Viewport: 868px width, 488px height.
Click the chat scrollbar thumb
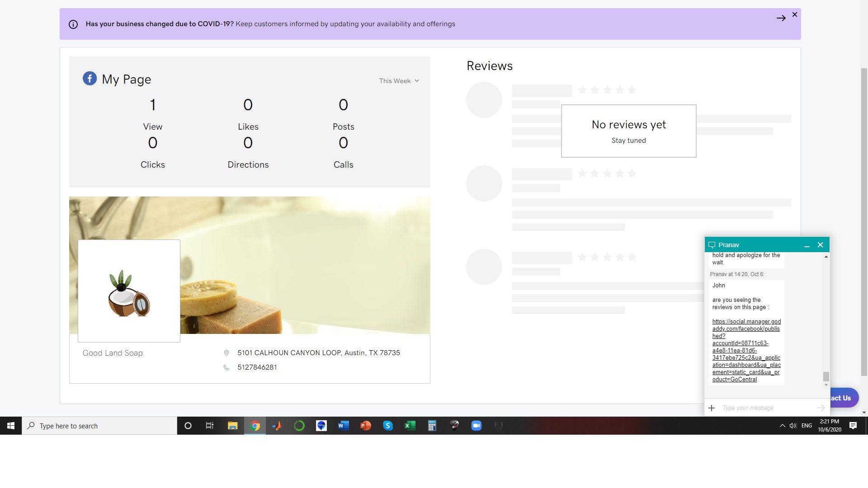[x=826, y=376]
